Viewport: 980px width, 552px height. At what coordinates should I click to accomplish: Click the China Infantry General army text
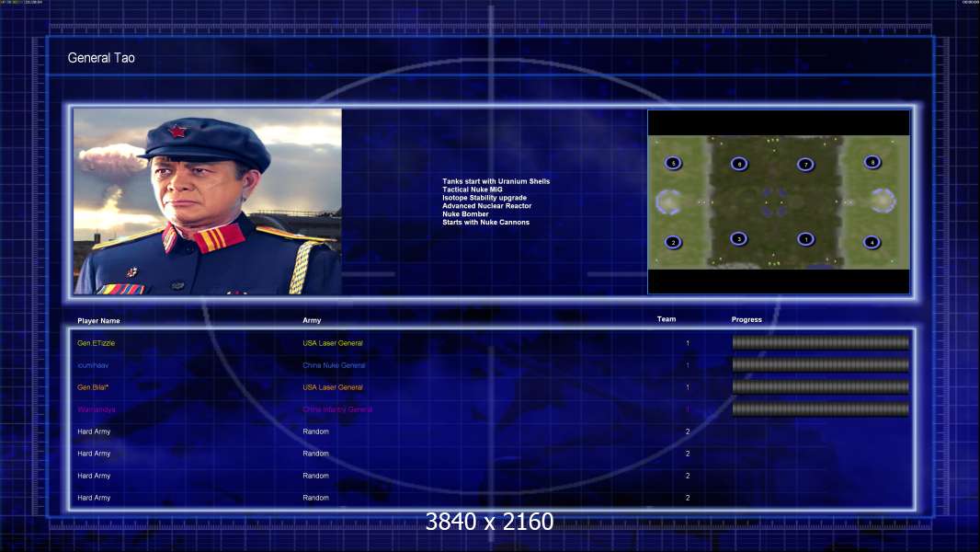pyautogui.click(x=337, y=409)
